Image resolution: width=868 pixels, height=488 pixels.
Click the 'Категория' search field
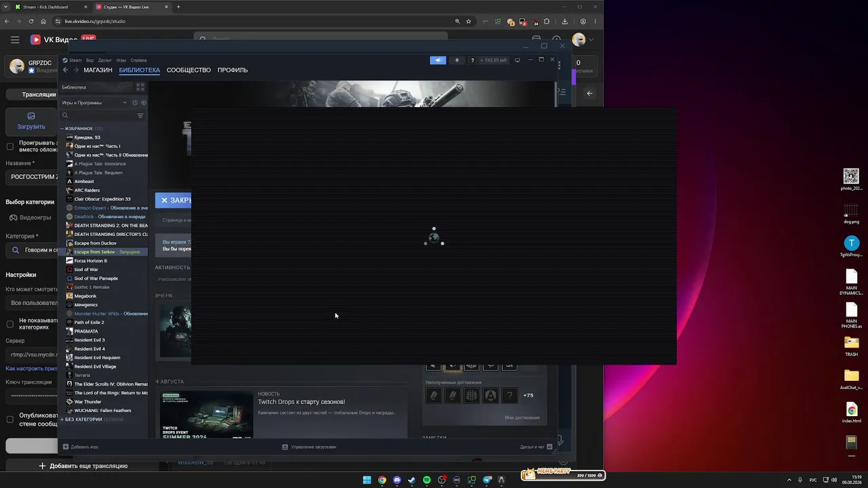point(32,250)
